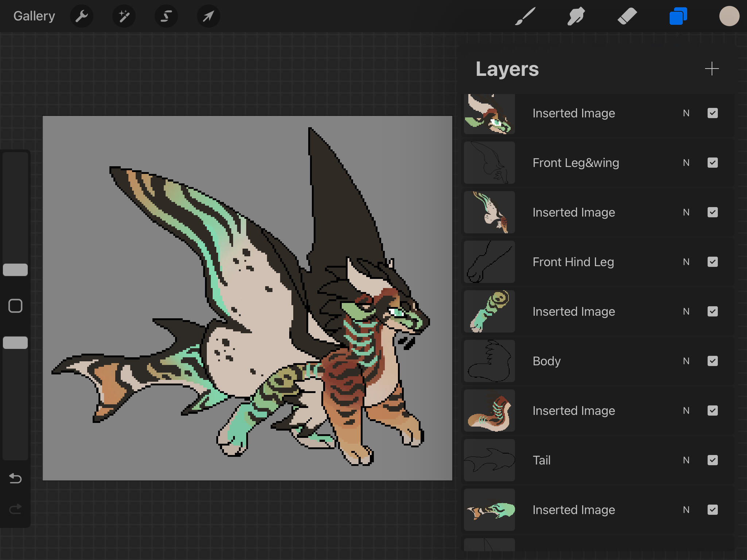Select the Smudge tool
747x560 pixels.
pos(576,16)
